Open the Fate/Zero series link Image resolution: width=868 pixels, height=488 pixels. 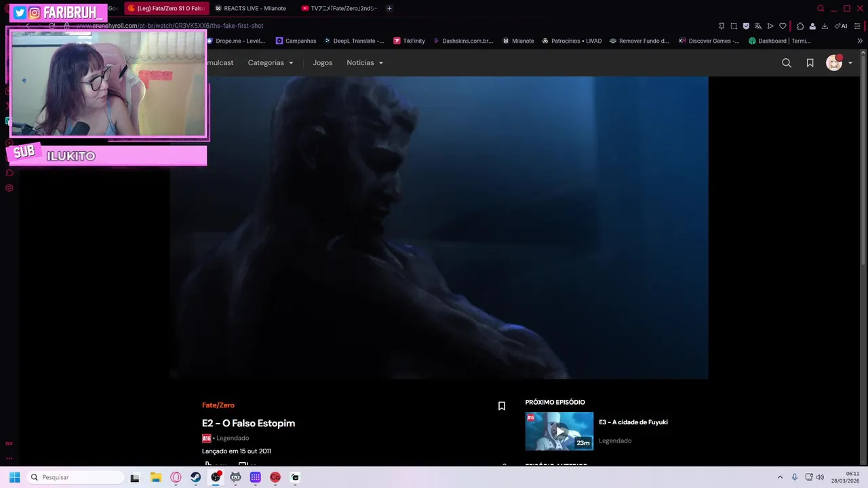tap(218, 405)
